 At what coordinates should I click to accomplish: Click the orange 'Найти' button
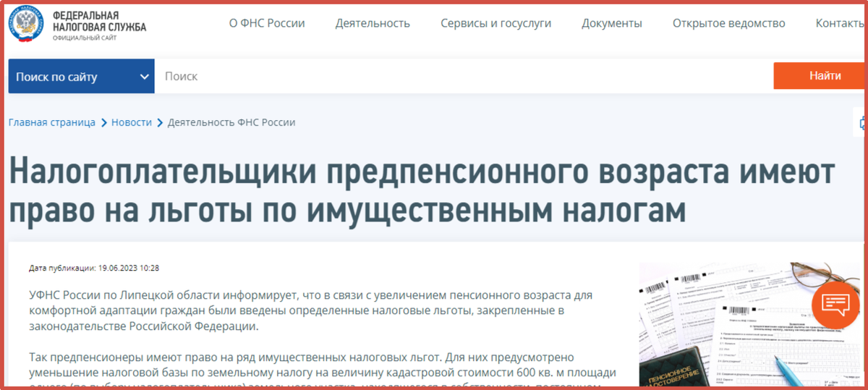pos(820,76)
